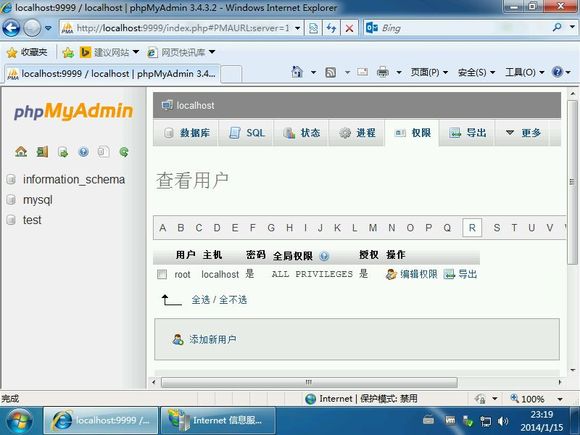This screenshot has height=435, width=580.
Task: Switch to the 数据库 tab
Action: click(186, 133)
